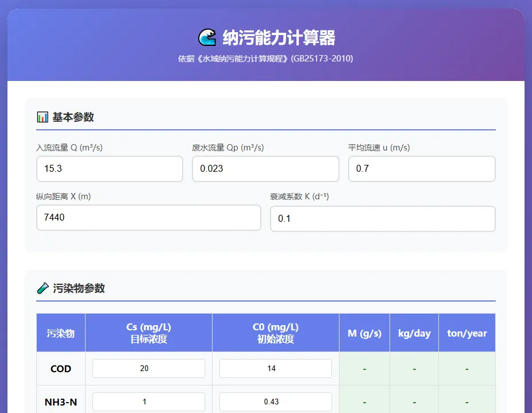Screen dimensions: 532x413
Task: Click the 纵向距离 X (m) label
Action: tap(63, 196)
